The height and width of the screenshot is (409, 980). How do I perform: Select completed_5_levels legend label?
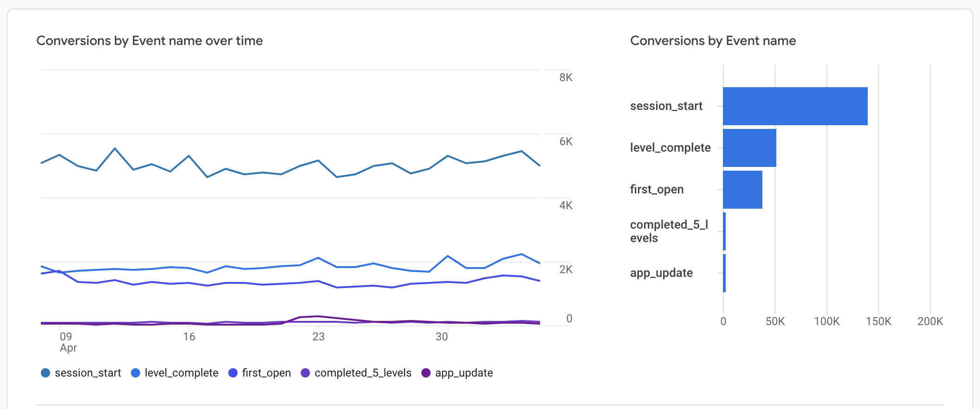point(363,373)
